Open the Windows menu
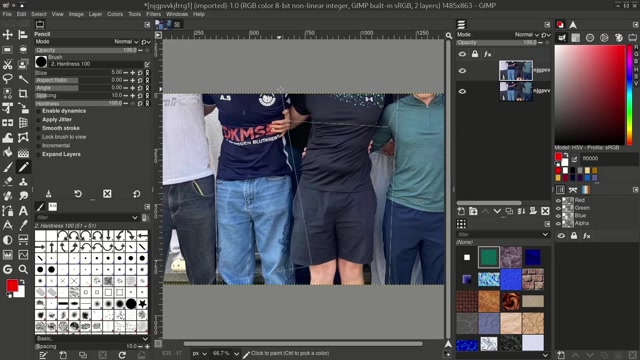This screenshot has height=360, width=640. coord(177,14)
